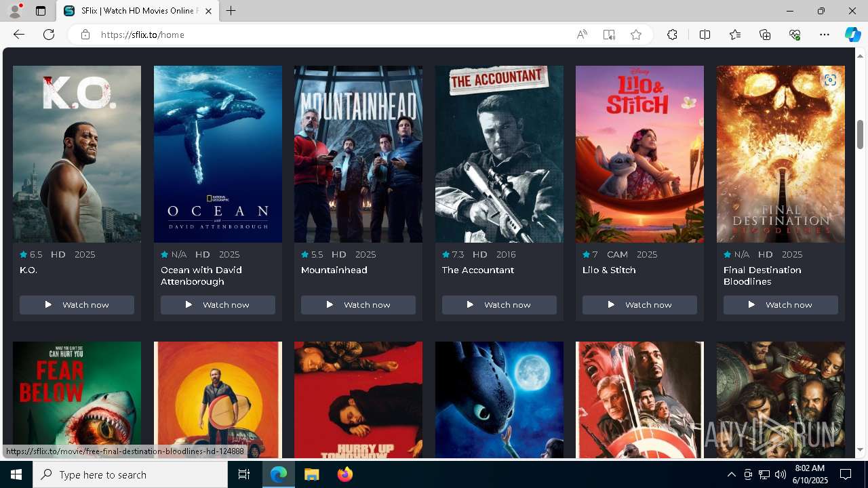Open the K.O. movie poster

[x=77, y=154]
